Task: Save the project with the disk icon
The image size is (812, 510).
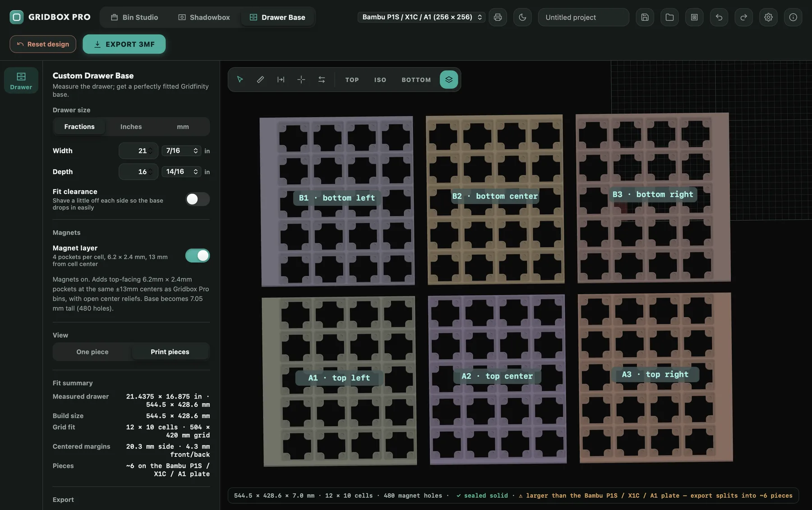Action: coord(645,17)
